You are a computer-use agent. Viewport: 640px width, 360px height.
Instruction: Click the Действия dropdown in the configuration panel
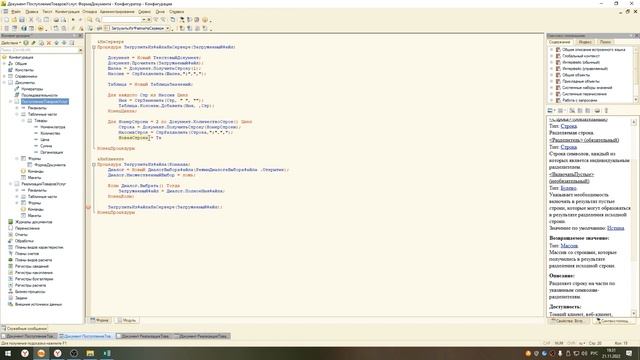click(x=11, y=43)
